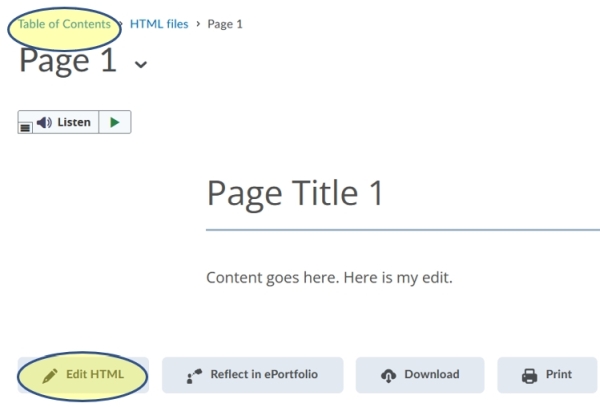The image size is (600, 407).
Task: Click the Listen label text
Action: (x=75, y=123)
